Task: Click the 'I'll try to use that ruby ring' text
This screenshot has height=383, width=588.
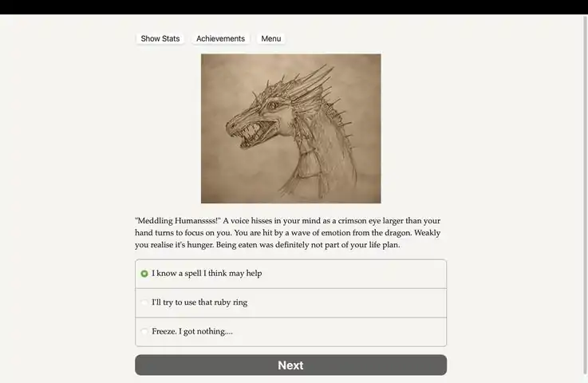Action: 199,302
